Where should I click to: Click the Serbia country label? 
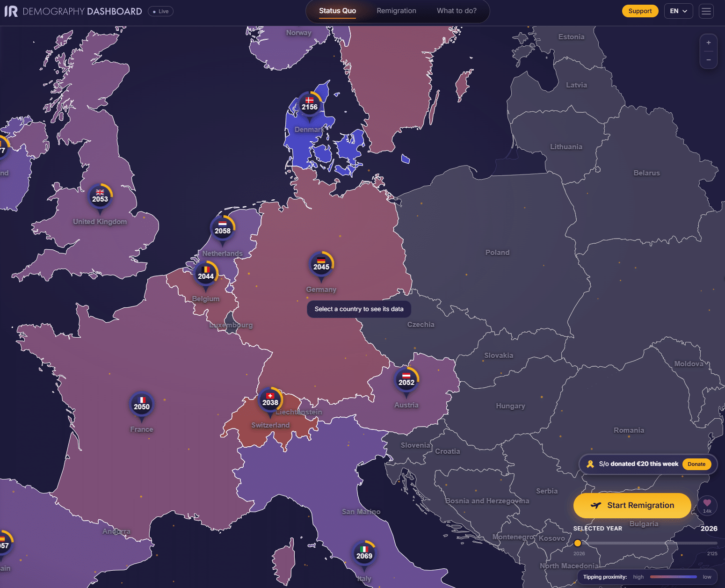tap(547, 491)
